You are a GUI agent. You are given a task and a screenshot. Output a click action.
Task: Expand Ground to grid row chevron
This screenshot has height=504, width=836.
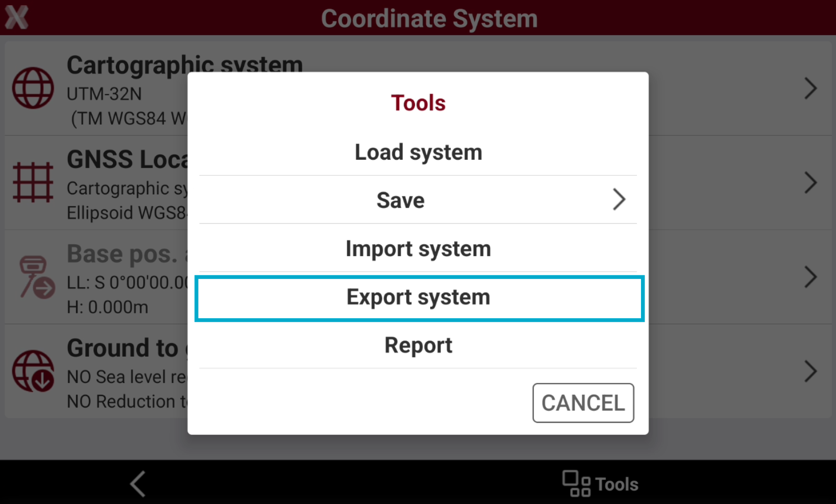pyautogui.click(x=810, y=371)
